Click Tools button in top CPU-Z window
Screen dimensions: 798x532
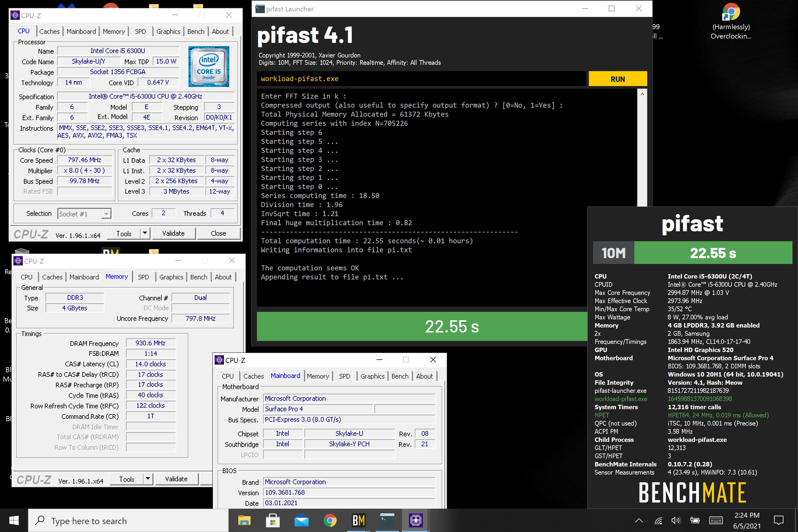coord(124,233)
